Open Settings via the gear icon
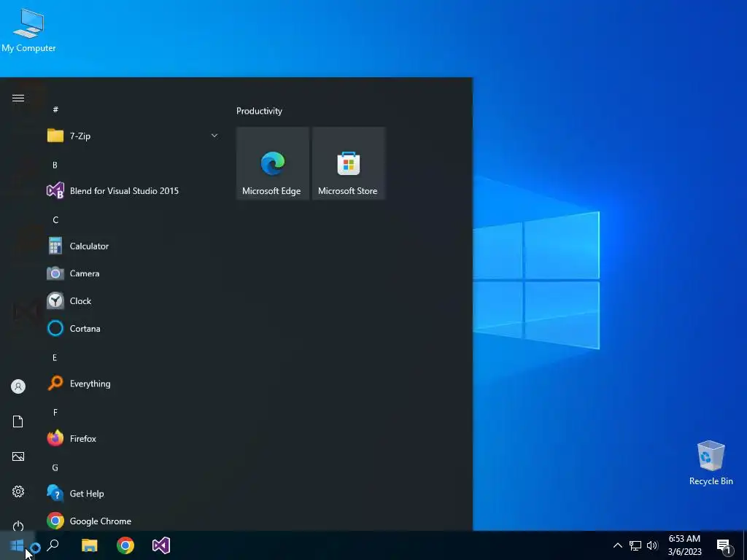 point(18,491)
